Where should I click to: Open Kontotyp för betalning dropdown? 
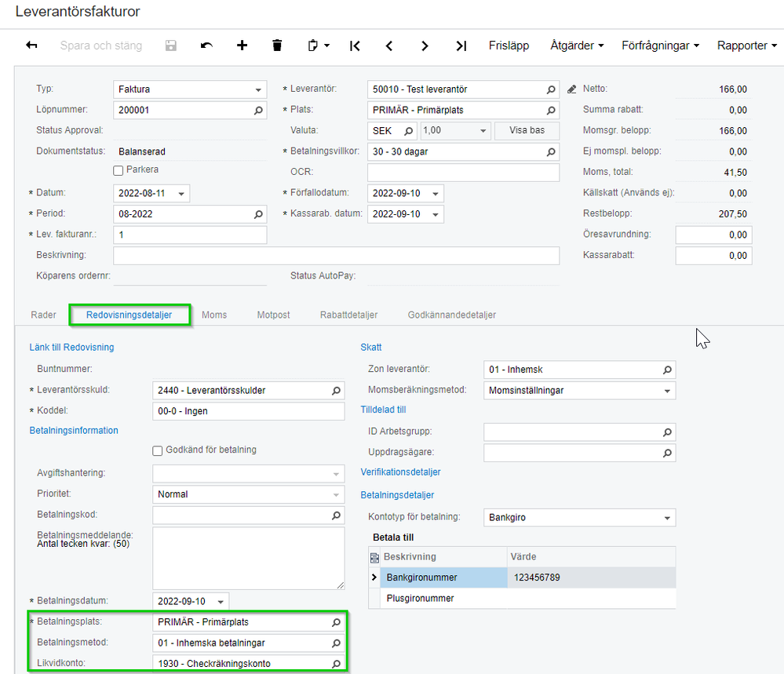tap(667, 518)
